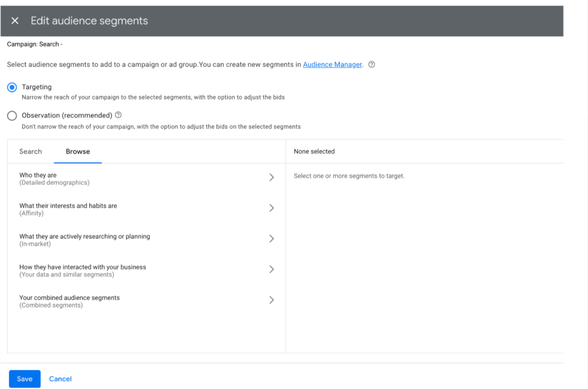The image size is (588, 389).
Task: Open 'What they are actively researching or planning'
Action: [85, 240]
